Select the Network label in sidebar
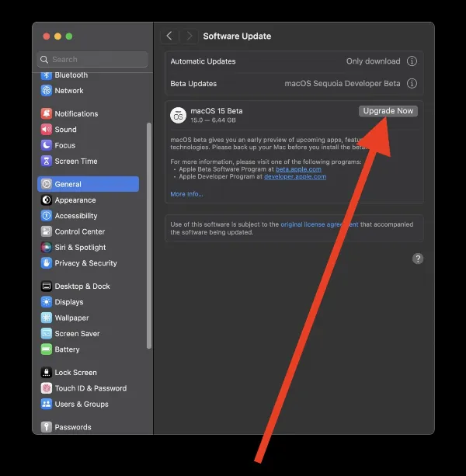The height and width of the screenshot is (476, 466). (69, 91)
